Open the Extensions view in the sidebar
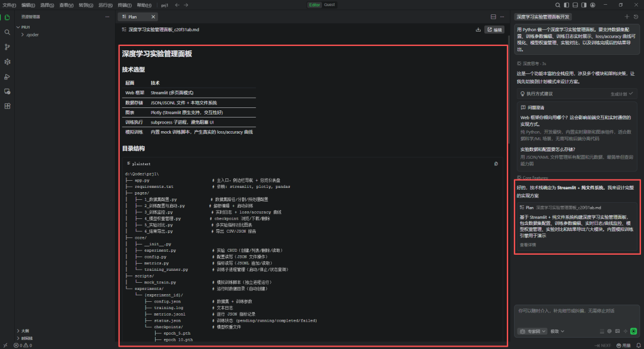 (7, 106)
